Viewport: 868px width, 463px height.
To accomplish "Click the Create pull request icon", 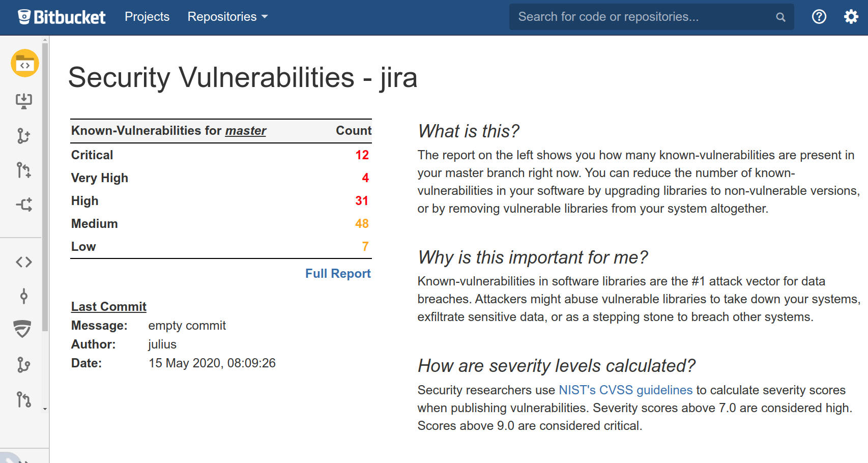I will pyautogui.click(x=23, y=170).
